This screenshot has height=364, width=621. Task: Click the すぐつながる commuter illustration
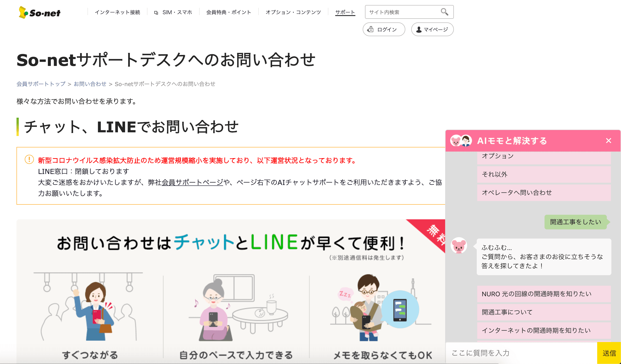click(88, 307)
